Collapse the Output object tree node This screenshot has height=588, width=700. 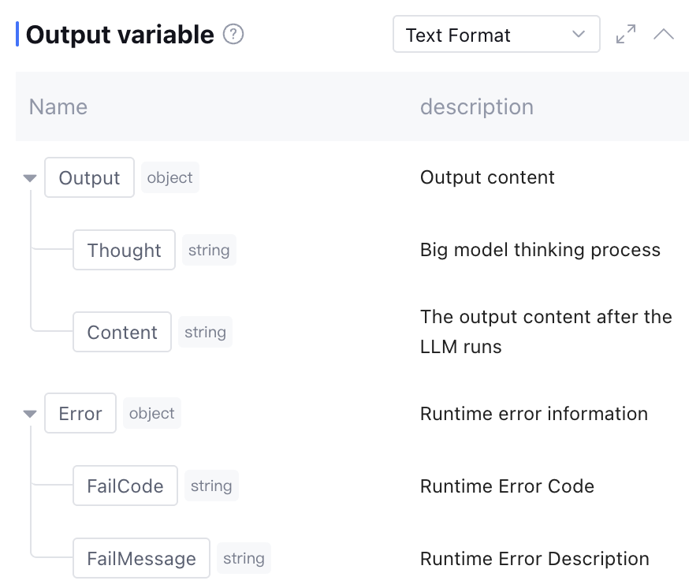[x=30, y=178]
